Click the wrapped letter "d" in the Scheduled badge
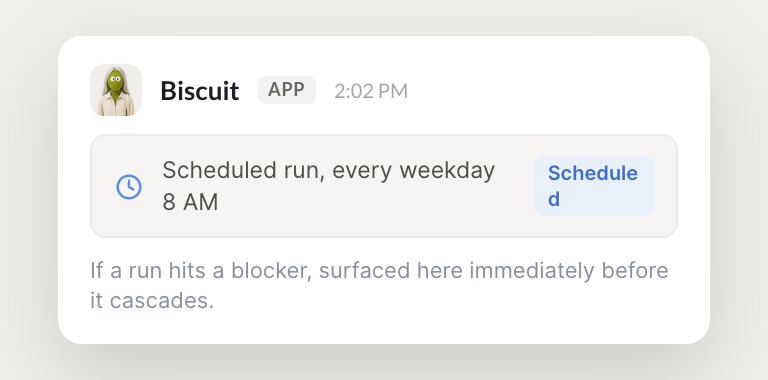 [554, 199]
